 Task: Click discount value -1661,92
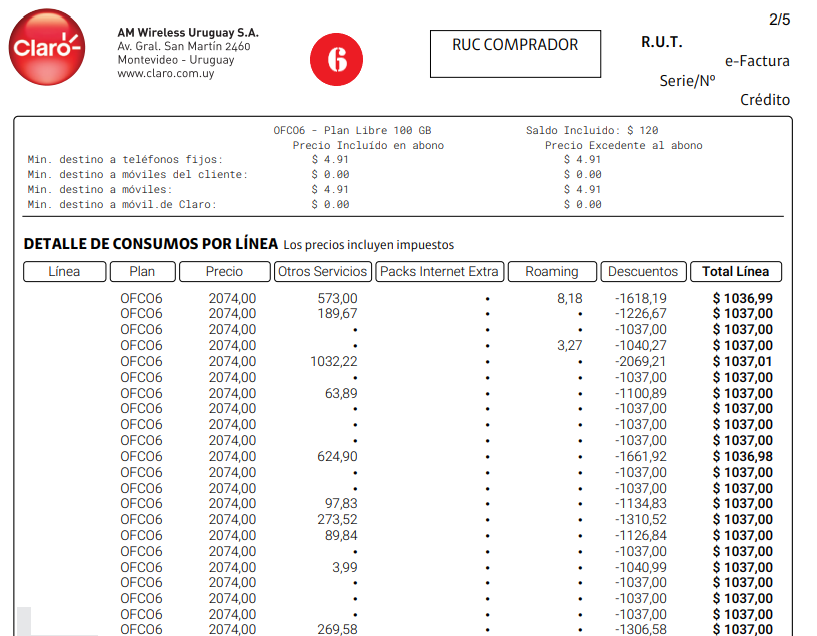coord(640,457)
